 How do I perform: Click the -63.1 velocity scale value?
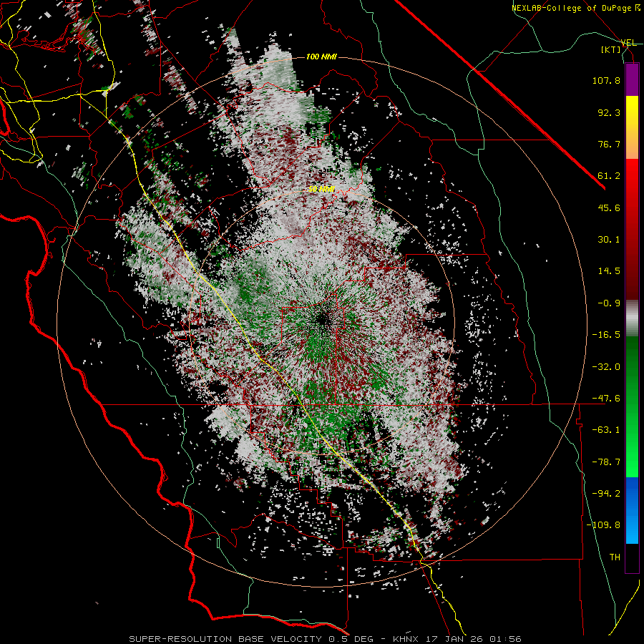click(606, 430)
